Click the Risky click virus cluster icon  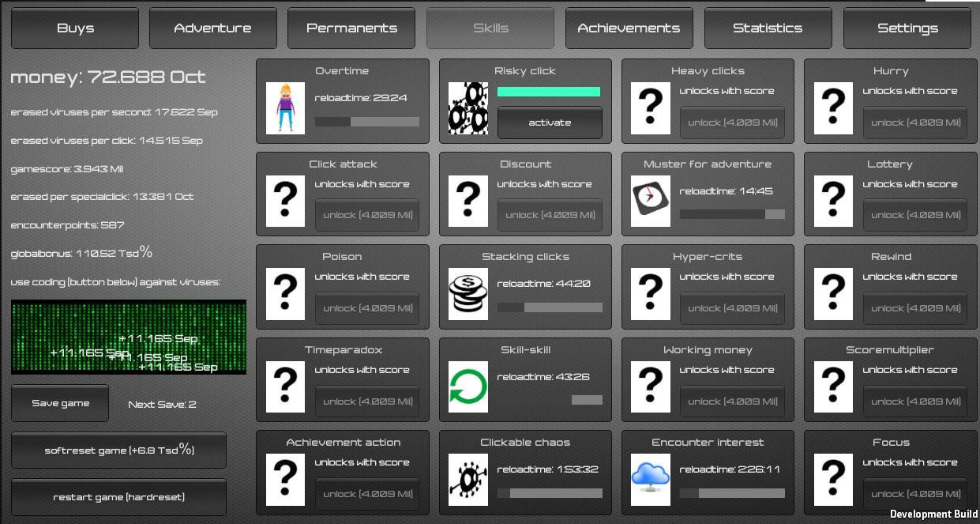(468, 108)
